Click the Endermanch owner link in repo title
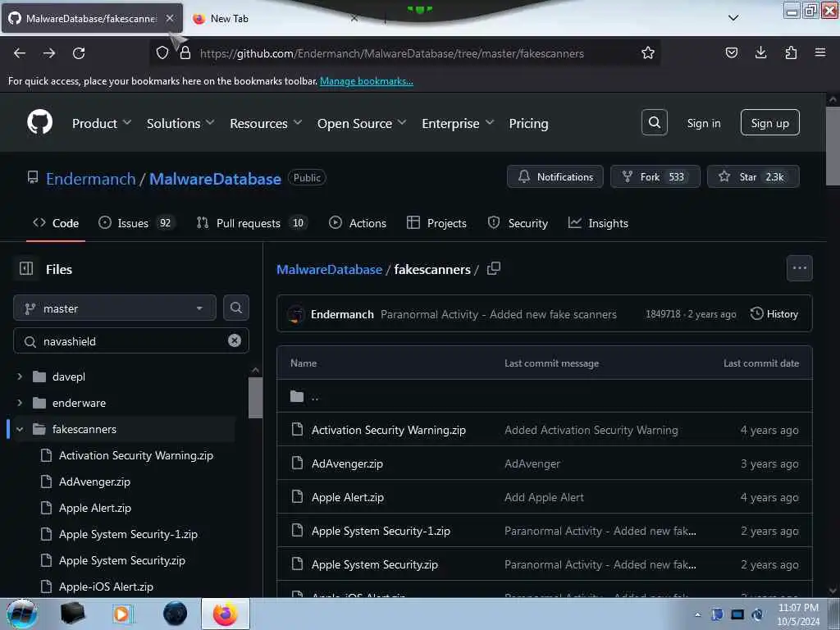The image size is (840, 630). coord(90,179)
